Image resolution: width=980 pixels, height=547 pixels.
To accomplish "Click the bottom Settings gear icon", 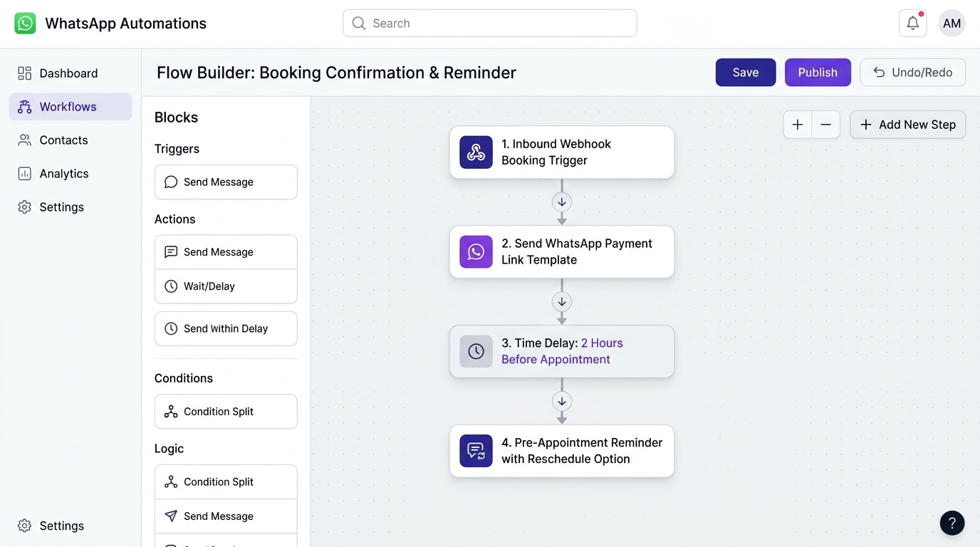I will pos(25,526).
